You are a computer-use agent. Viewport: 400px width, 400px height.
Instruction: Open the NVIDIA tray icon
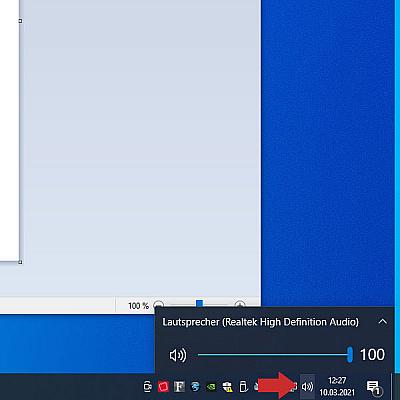[211, 387]
